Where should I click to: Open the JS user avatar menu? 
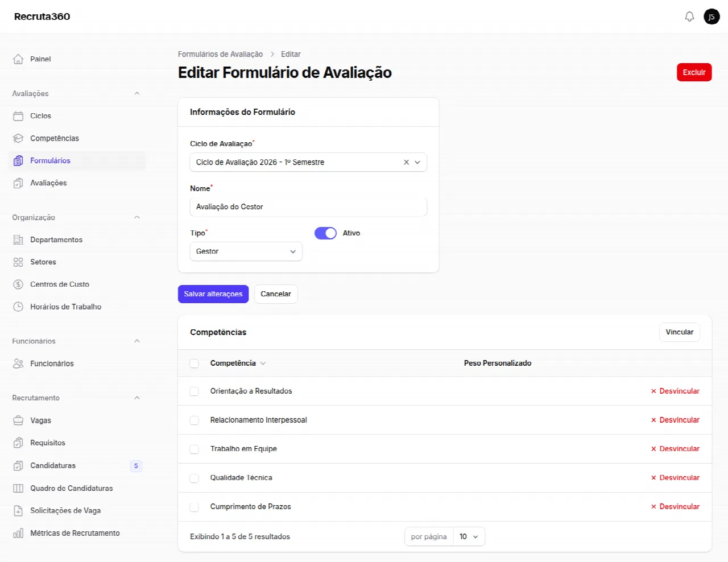tap(712, 16)
